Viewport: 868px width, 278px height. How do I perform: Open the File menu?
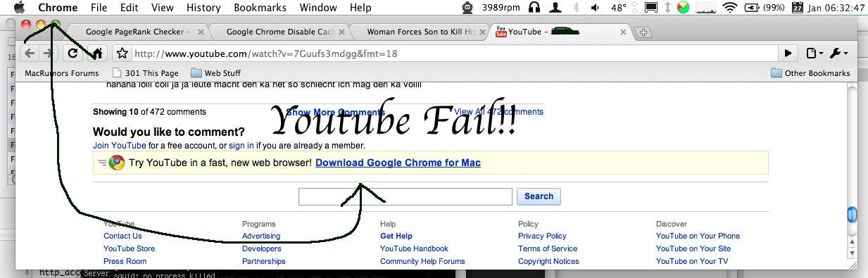[99, 8]
